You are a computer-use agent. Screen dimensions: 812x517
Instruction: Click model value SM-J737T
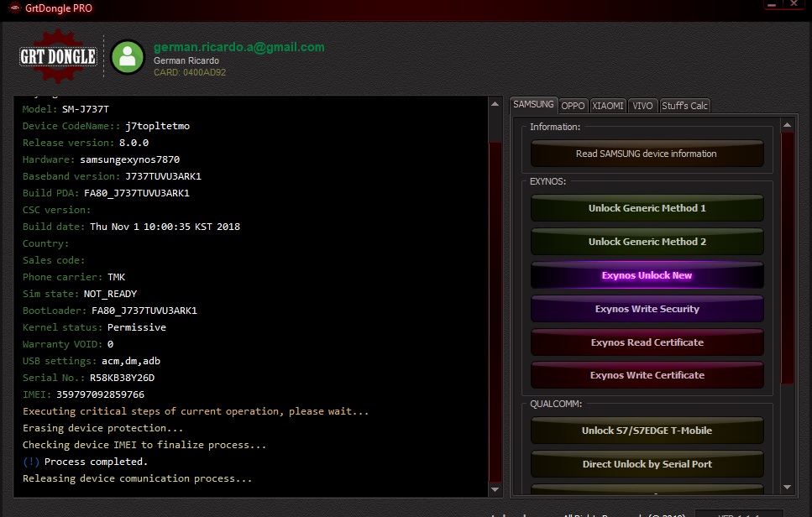tap(86, 109)
